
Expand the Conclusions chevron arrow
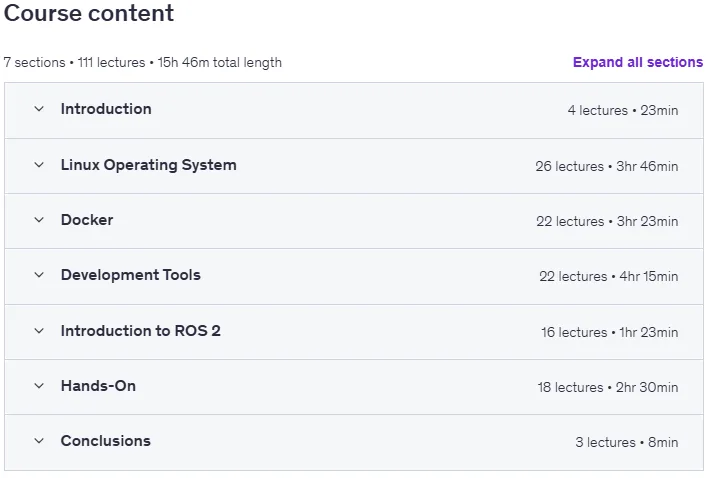point(39,441)
